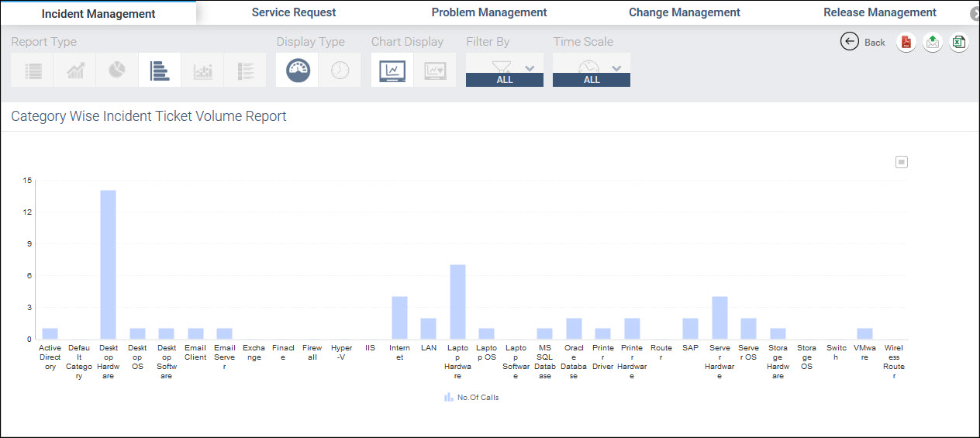Click the Default Category axis label

(x=79, y=362)
